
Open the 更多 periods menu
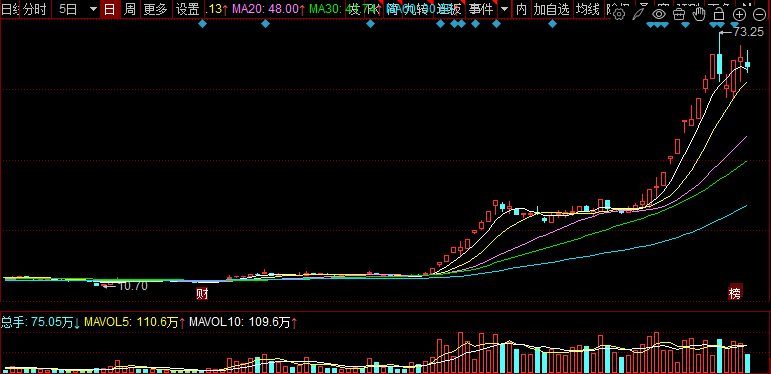click(x=155, y=9)
